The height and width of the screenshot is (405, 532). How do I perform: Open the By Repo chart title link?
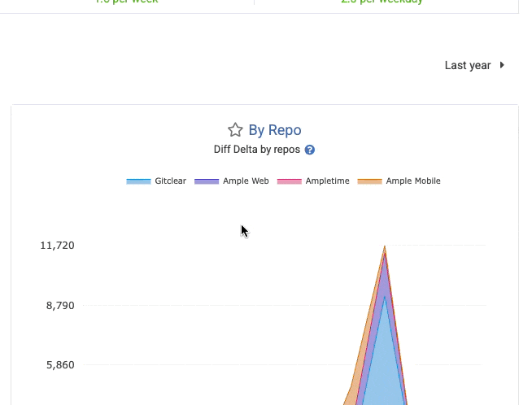(275, 130)
